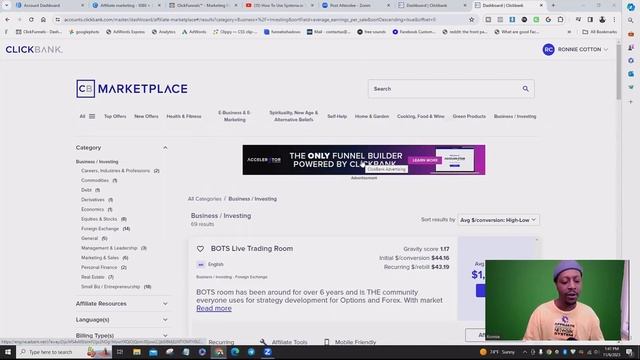640x360 pixels.
Task: Show hidden system tray icons
Action: 525,352
